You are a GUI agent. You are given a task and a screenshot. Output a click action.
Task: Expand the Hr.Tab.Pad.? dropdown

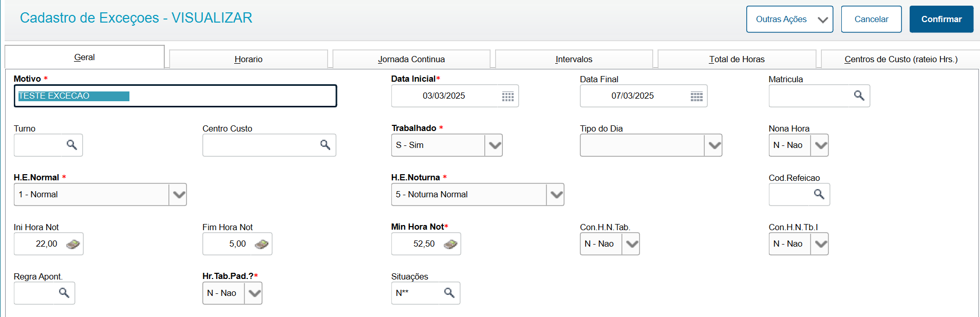[253, 293]
